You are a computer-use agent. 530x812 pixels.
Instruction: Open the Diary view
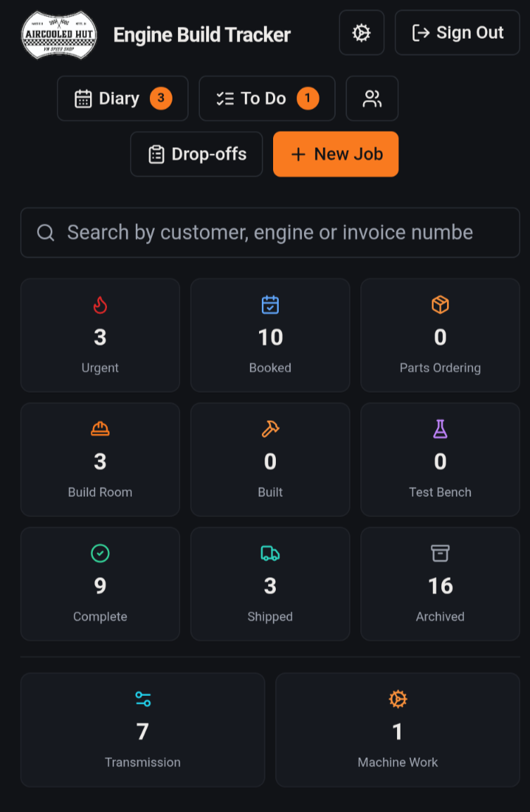[122, 99]
